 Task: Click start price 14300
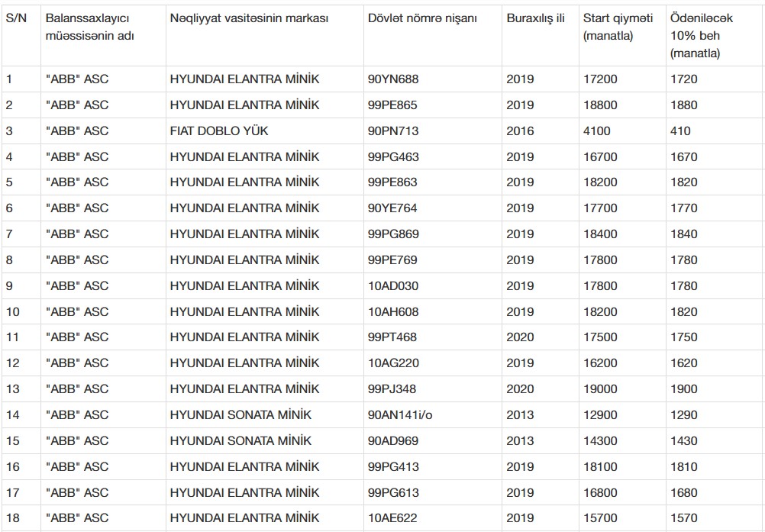600,441
